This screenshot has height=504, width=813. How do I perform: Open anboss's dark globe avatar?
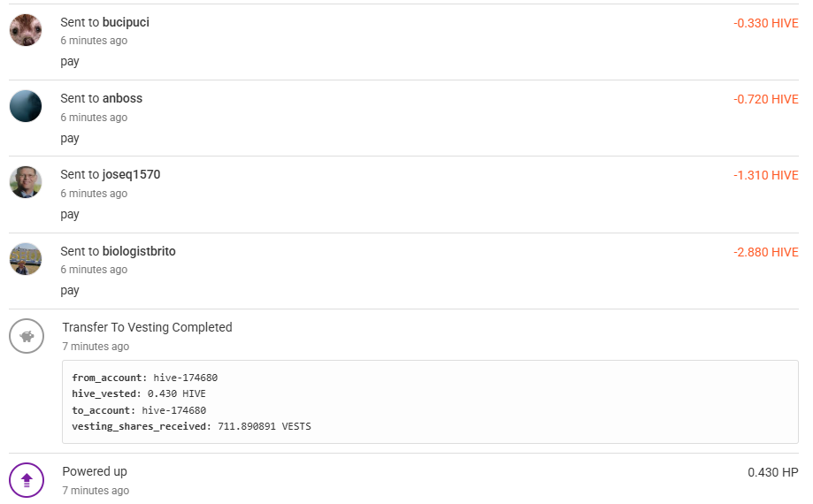(26, 106)
